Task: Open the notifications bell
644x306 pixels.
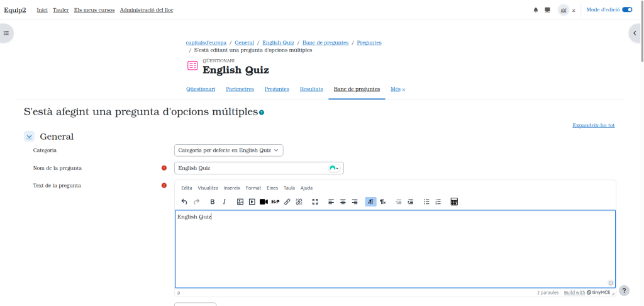Action: 536,10
